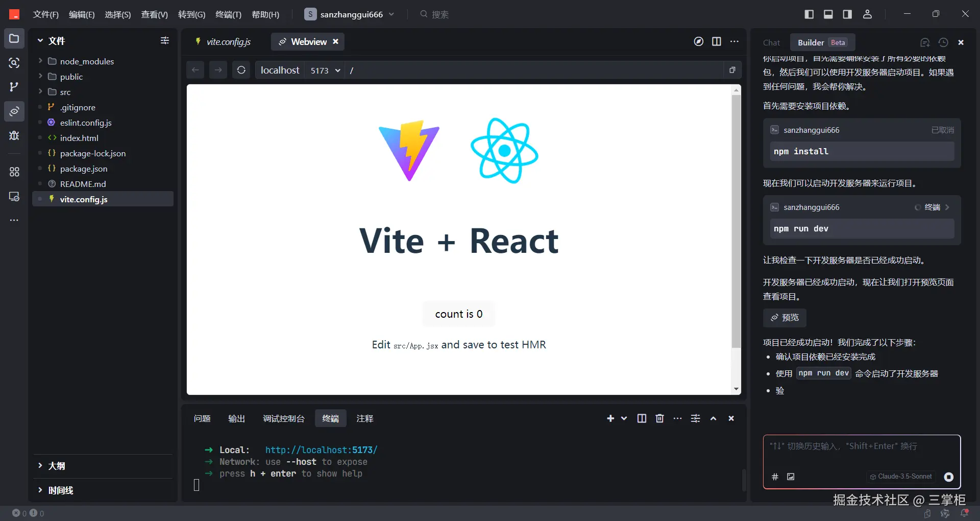Click the React logo in Webview
Viewport: 980px width, 521px height.
coord(504,151)
